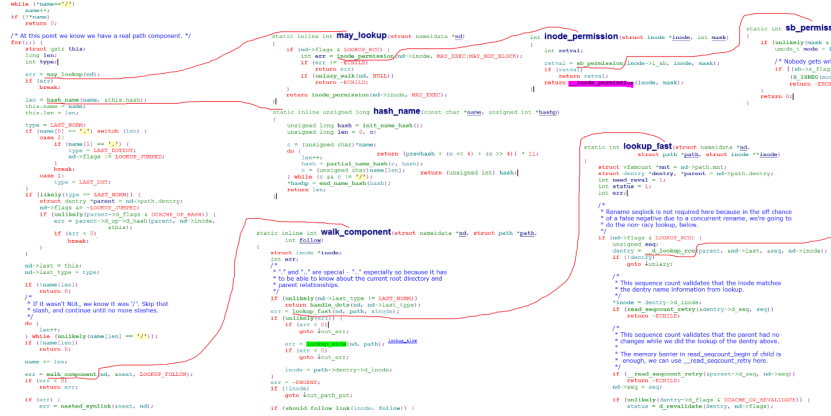The image size is (831, 416).
Task: Select underlined follow parameter in walk_component signature
Action: 310,241
